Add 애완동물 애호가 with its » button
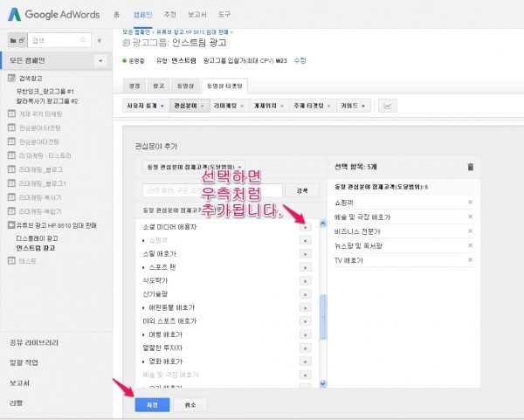 click(x=305, y=307)
